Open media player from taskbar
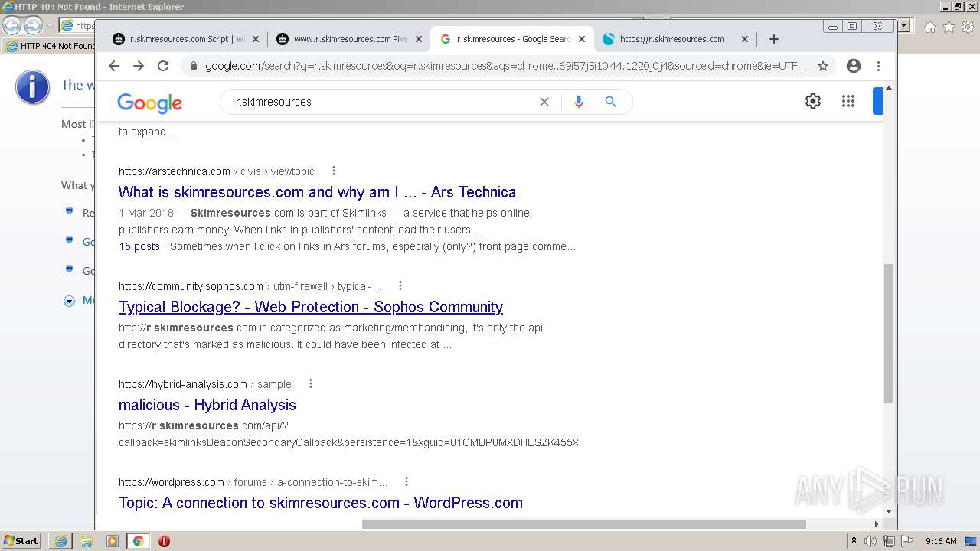The image size is (980, 551). (113, 541)
